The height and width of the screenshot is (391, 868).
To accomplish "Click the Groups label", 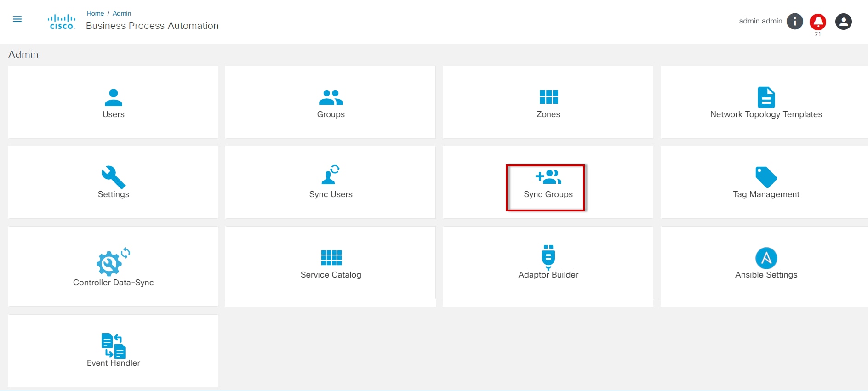I will 331,114.
